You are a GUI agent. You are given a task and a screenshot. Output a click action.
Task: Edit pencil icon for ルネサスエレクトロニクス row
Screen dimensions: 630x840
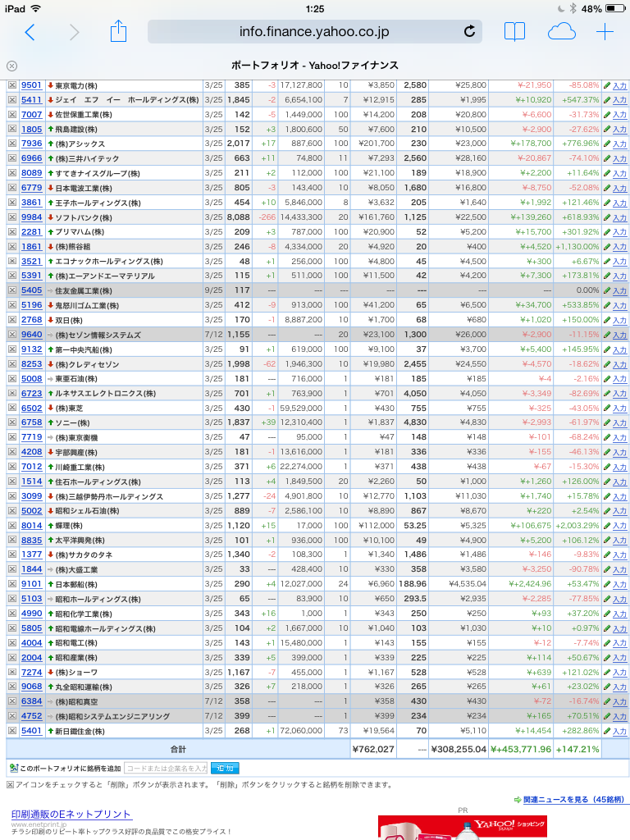607,394
